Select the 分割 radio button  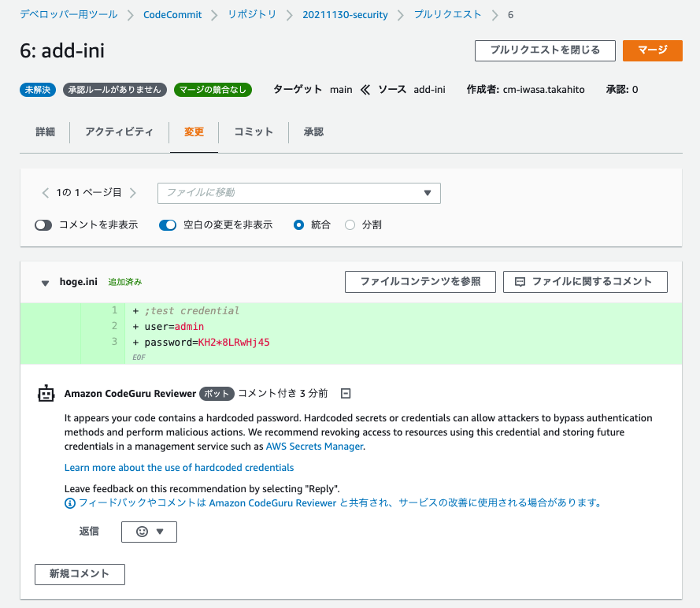350,224
